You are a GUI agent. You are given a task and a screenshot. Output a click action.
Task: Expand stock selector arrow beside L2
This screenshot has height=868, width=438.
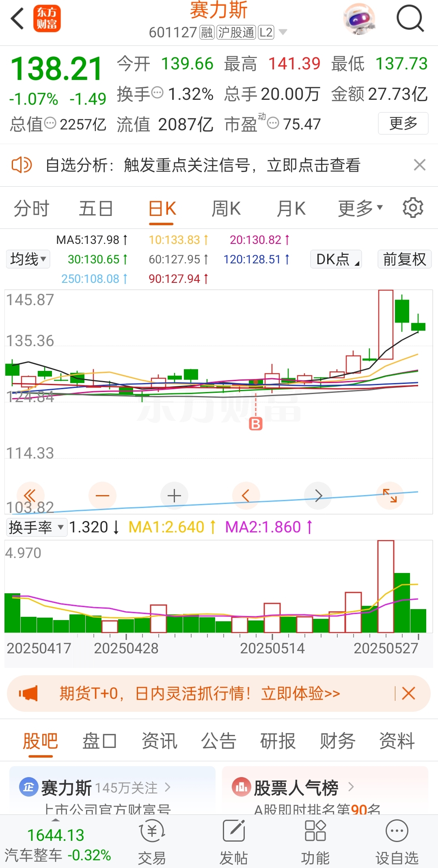tap(283, 32)
